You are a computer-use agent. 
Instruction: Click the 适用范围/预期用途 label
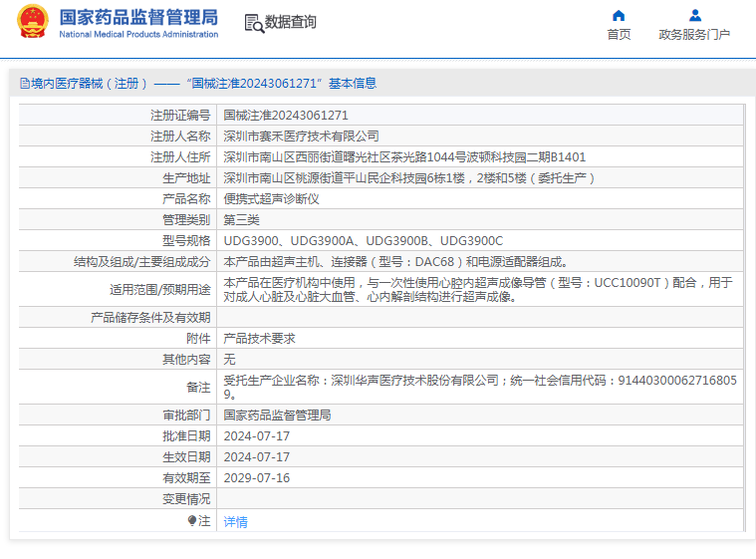point(160,289)
